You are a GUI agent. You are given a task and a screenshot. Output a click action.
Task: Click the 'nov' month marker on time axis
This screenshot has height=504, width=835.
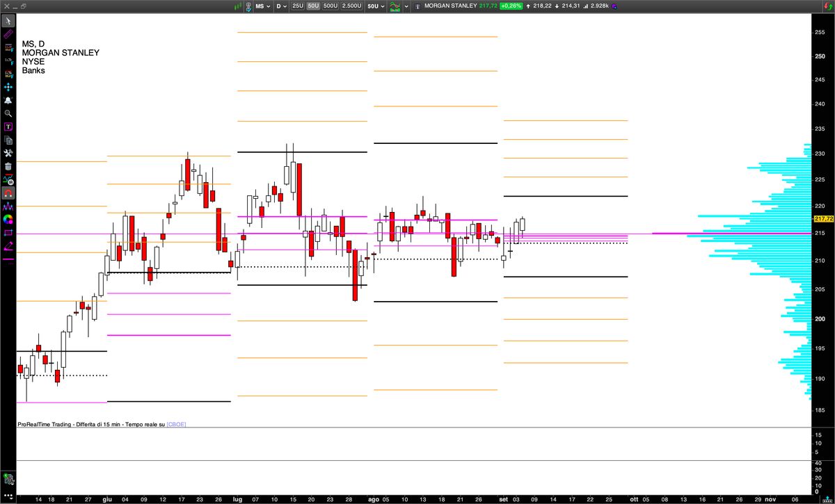[x=770, y=499]
